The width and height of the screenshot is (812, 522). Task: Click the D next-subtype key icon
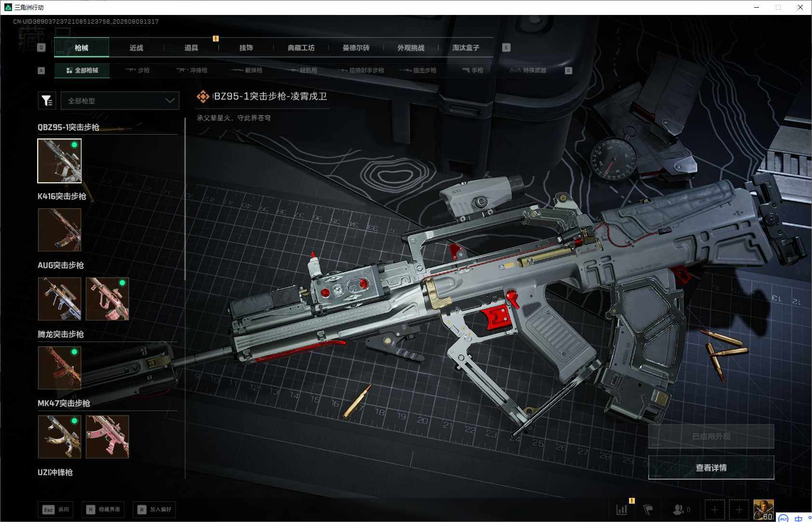pos(568,70)
